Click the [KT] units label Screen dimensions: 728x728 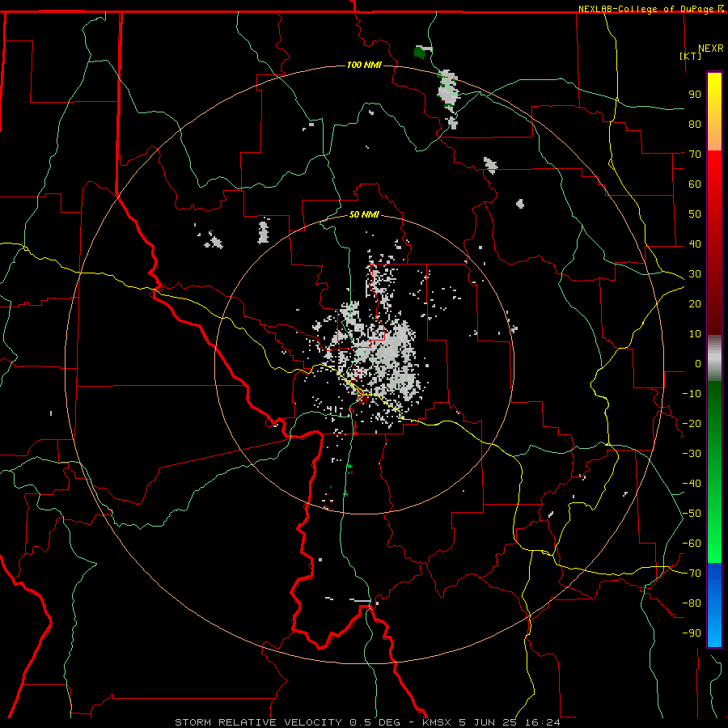click(x=690, y=56)
